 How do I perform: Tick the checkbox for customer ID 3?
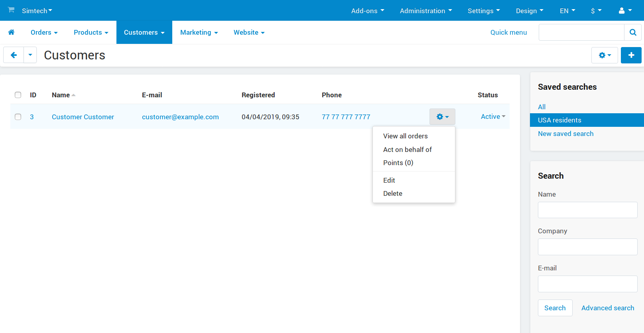pyautogui.click(x=18, y=117)
